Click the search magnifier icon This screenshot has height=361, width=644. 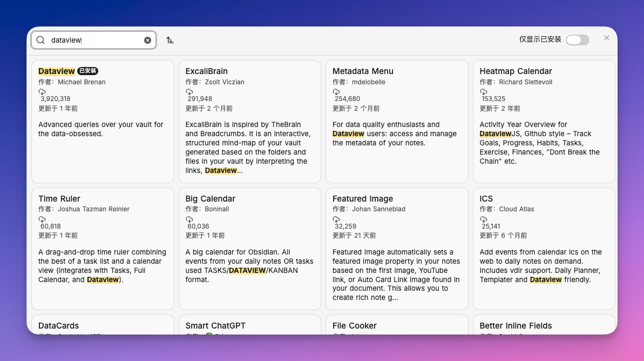pyautogui.click(x=40, y=40)
